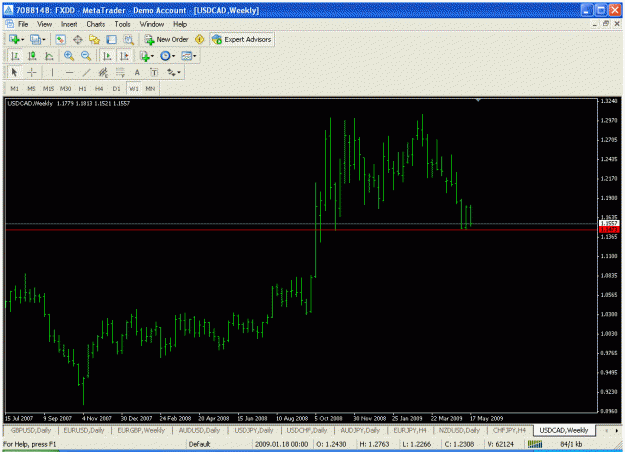Toggle chart Auto Scroll

point(107,56)
